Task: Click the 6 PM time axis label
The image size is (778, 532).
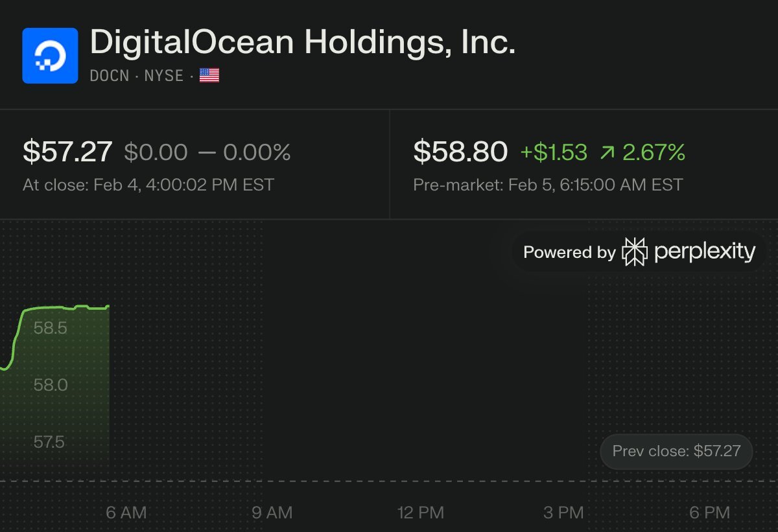Action: coord(709,513)
